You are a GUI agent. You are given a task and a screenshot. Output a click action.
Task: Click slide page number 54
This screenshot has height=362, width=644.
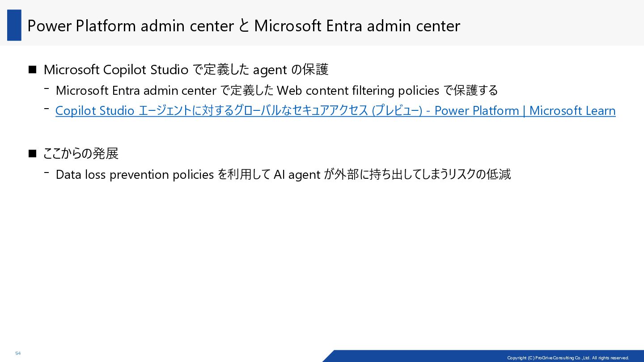(x=18, y=354)
